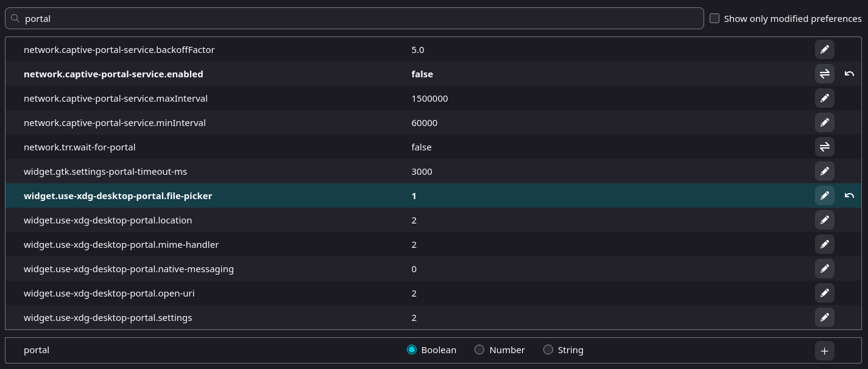This screenshot has height=369, width=868.
Task: Select the Number type radio button
Action: [x=479, y=350]
